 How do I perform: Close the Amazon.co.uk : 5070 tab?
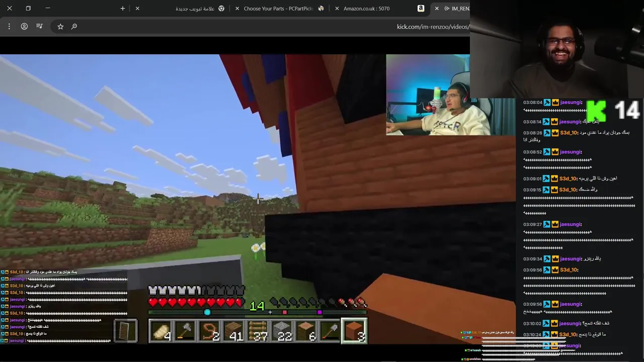337,9
